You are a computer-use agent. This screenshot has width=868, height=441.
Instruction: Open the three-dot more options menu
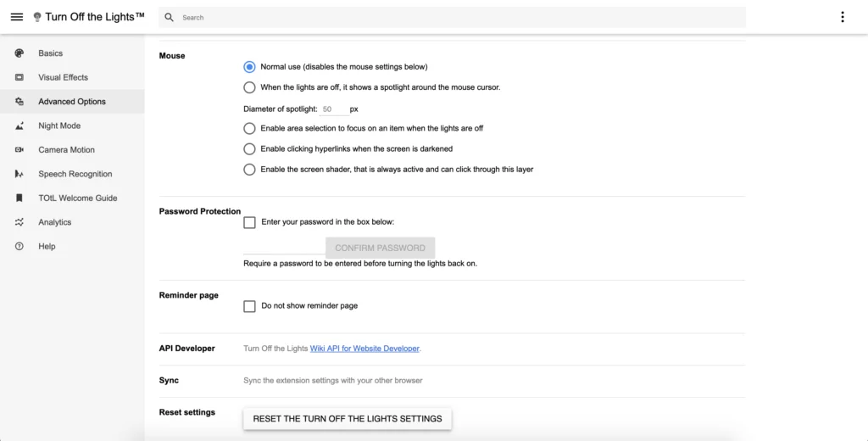[842, 17]
